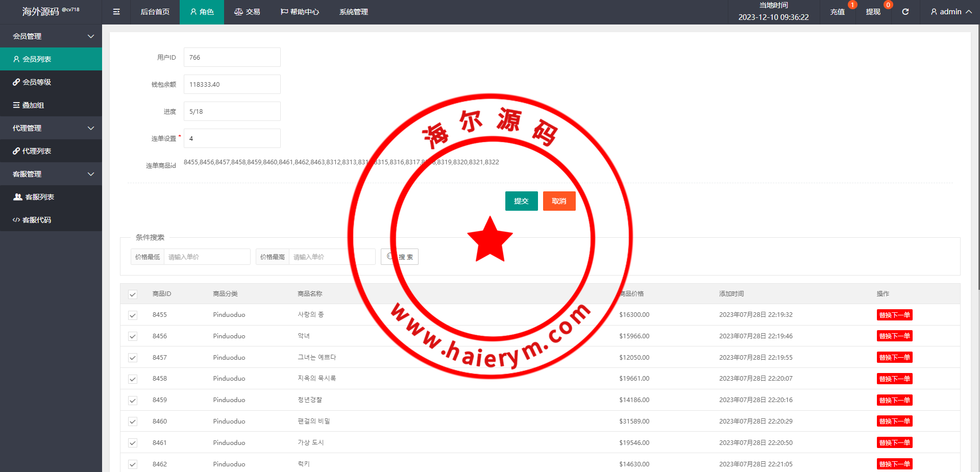This screenshot has width=980, height=472.
Task: Click the sidebar collapse hamburger icon
Action: [x=116, y=12]
